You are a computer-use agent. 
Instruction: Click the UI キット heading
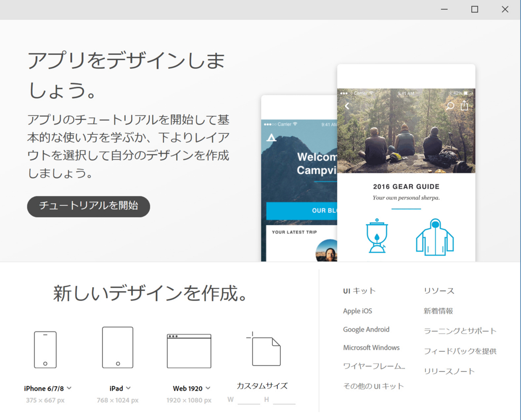point(359,291)
